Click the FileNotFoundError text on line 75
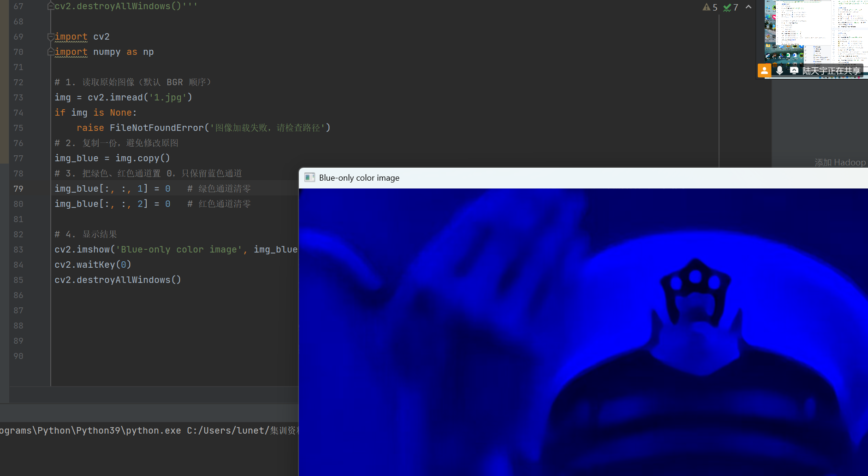 click(157, 128)
